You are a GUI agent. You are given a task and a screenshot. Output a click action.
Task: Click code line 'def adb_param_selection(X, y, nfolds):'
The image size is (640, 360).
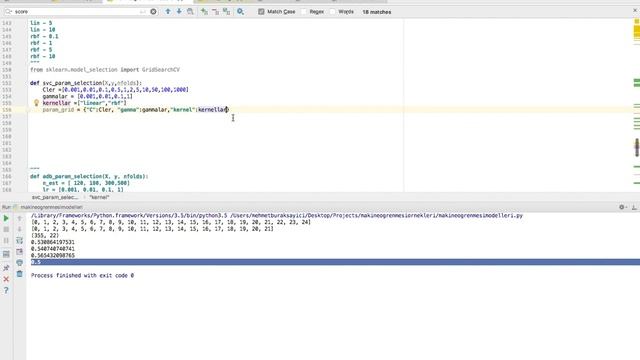coord(89,176)
